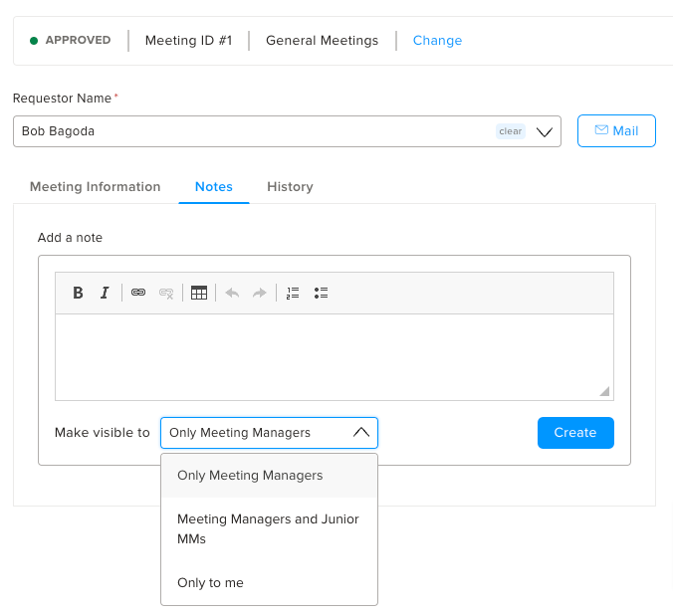Insert a table into the note
The height and width of the screenshot is (616, 673).
pos(199,293)
